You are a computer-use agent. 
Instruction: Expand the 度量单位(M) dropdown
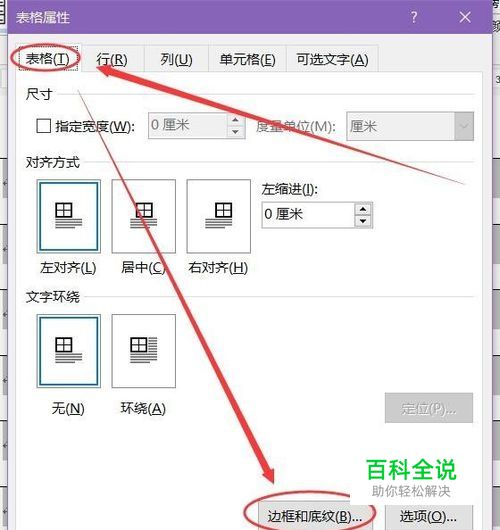click(x=464, y=126)
